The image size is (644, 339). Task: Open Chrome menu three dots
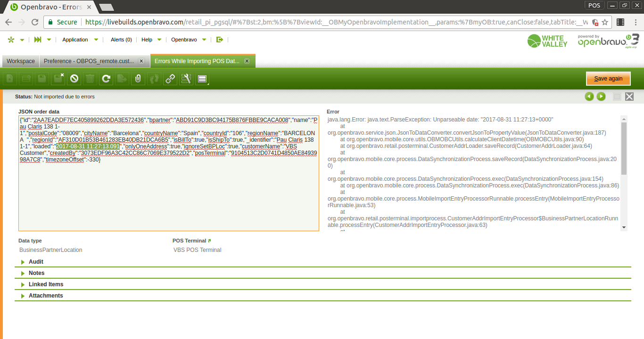(x=635, y=22)
